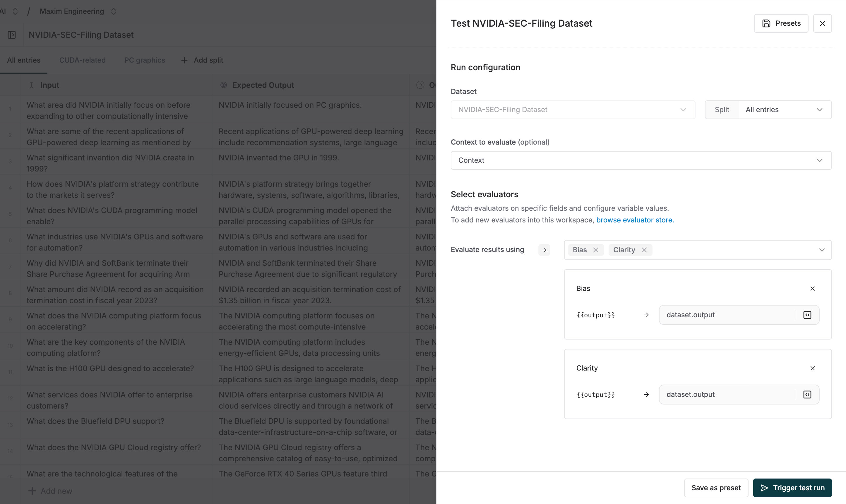Switch to the CUDA-related tab
This screenshot has width=846, height=504.
click(x=83, y=60)
